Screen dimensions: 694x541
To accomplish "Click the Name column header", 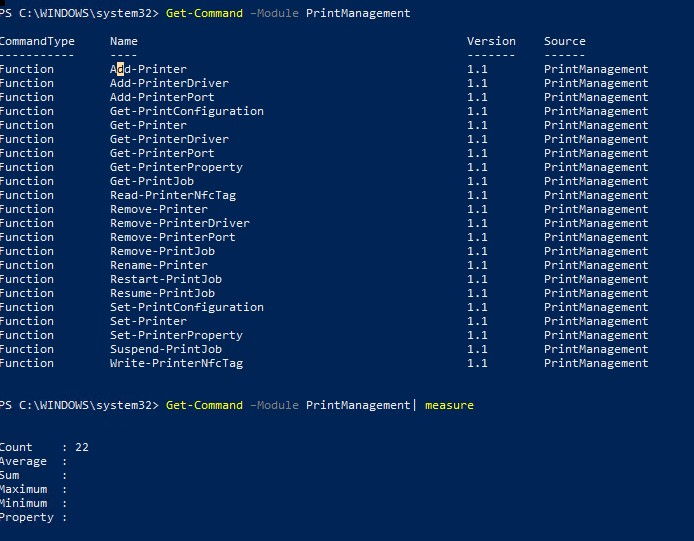I will pos(124,41).
